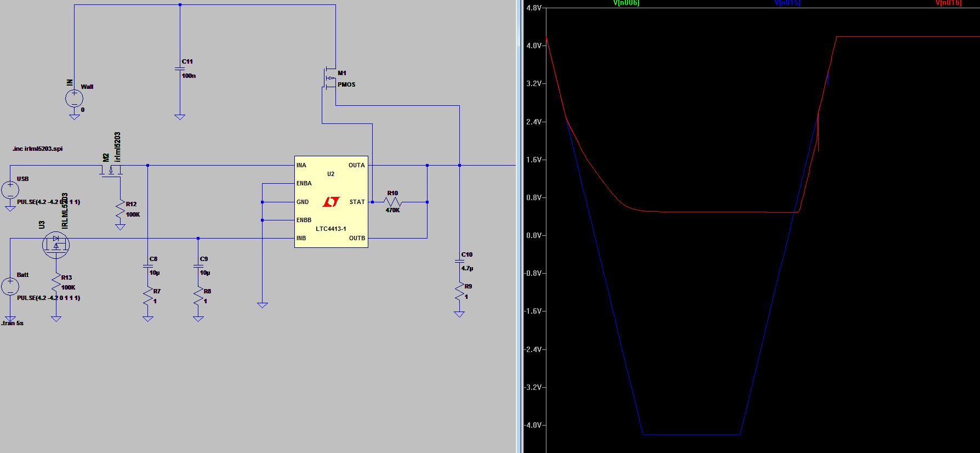Click the 4.7µ value of C10
The image size is (980, 453).
point(467,269)
